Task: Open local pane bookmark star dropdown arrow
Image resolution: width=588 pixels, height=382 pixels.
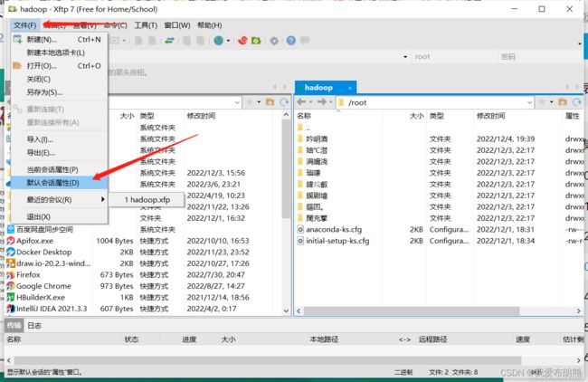Action: click(259, 102)
